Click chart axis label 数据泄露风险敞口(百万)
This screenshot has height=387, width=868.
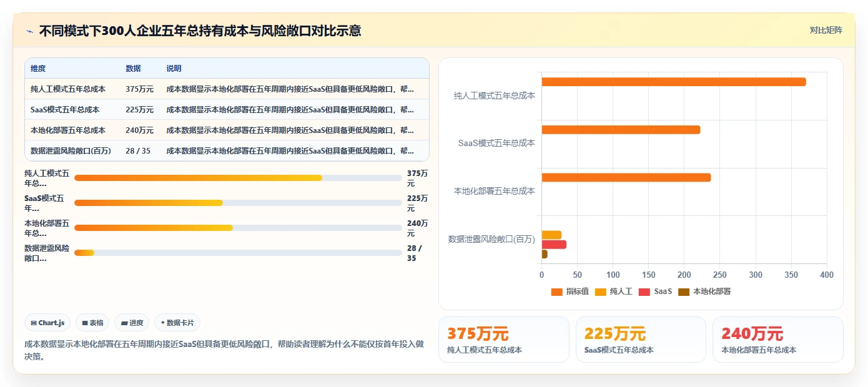coord(491,239)
